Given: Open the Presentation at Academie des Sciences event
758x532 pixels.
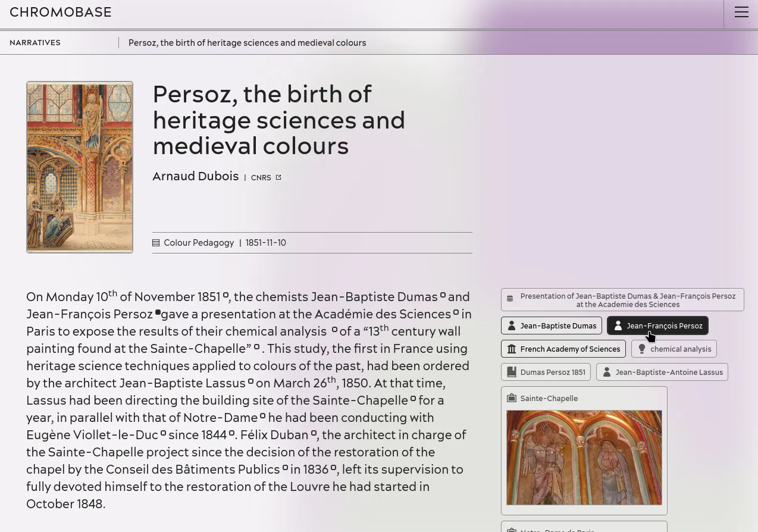Looking at the screenshot, I should [x=622, y=301].
